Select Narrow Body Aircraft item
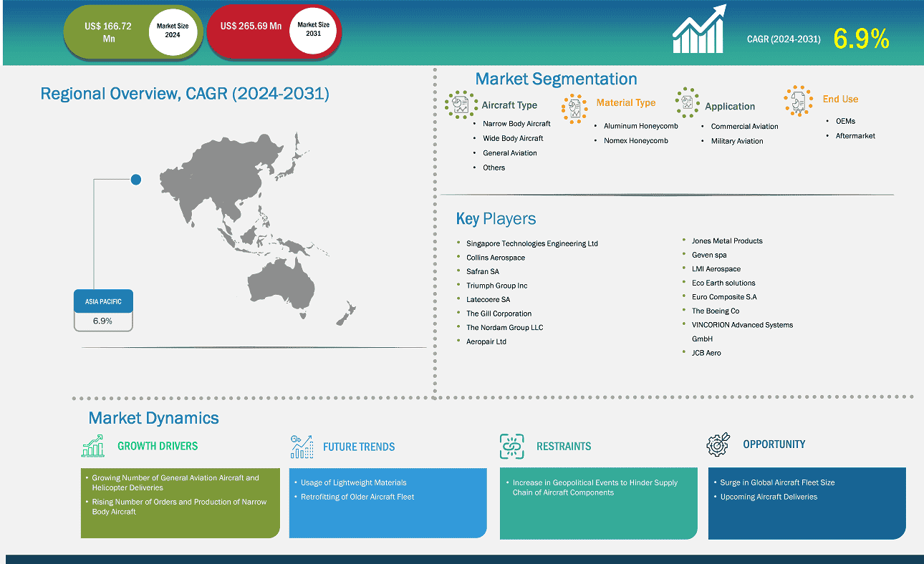Viewport: 924px width, 564px height. point(516,124)
